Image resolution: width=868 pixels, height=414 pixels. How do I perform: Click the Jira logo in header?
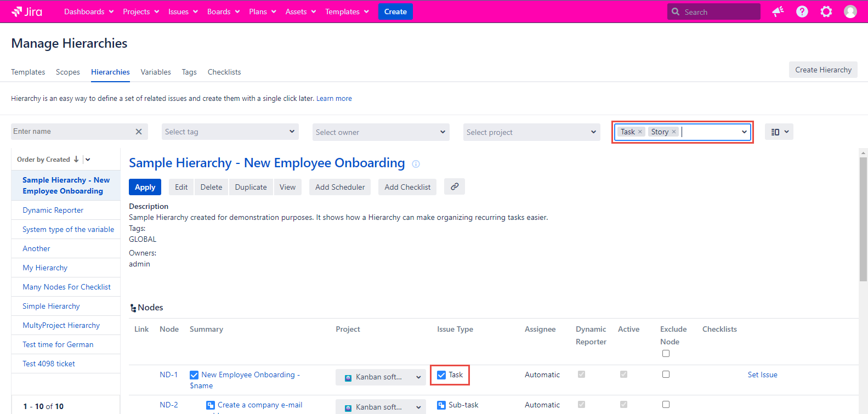(x=27, y=12)
